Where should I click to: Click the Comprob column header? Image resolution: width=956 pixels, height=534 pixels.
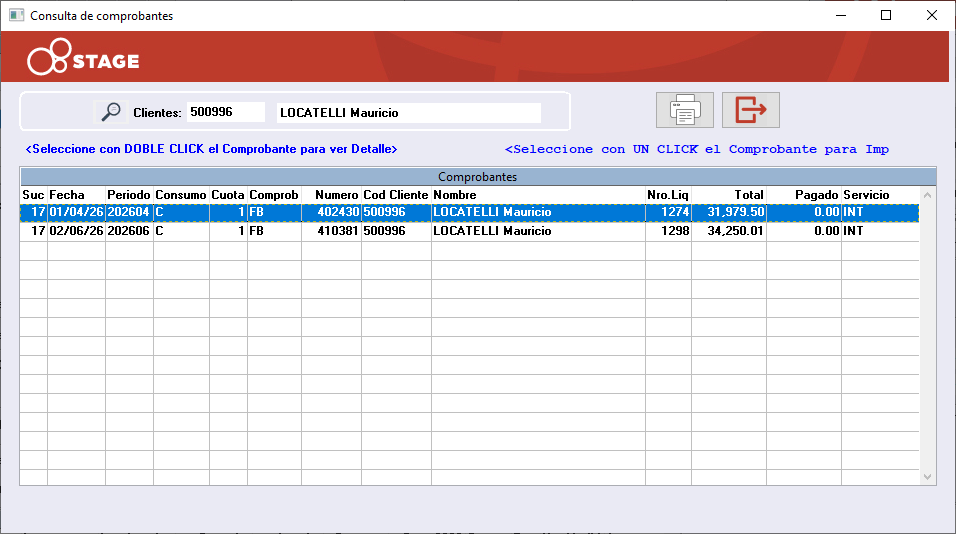click(274, 195)
